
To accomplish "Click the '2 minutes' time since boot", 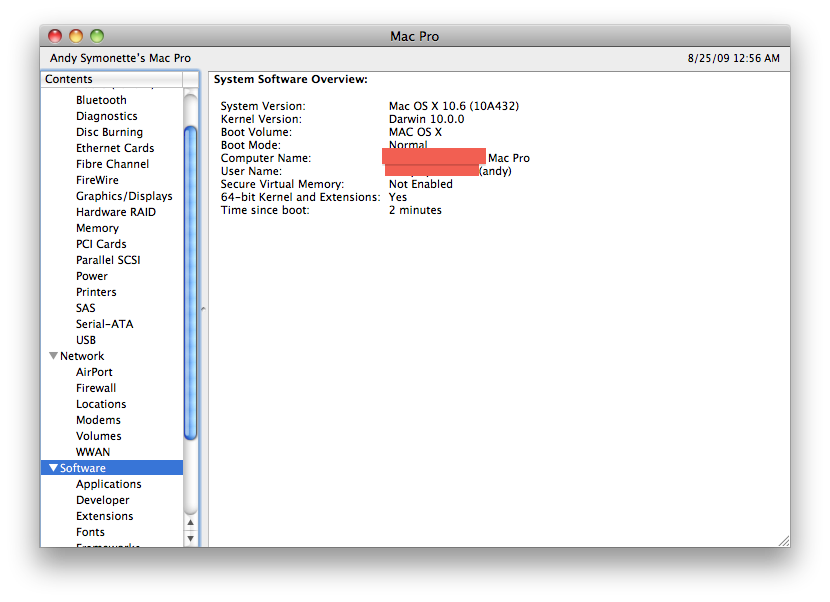I will [x=415, y=210].
